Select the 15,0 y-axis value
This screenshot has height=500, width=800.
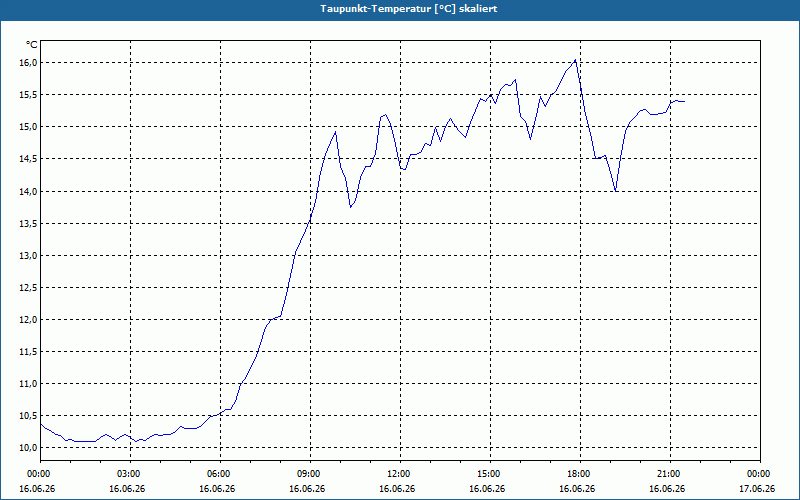pos(29,127)
